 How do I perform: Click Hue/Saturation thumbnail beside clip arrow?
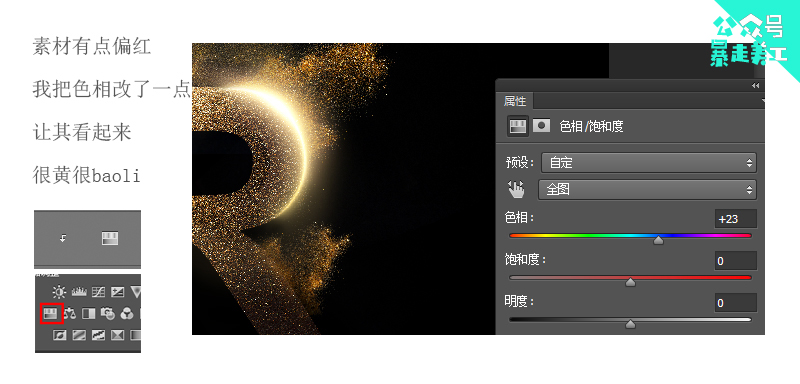(x=110, y=238)
